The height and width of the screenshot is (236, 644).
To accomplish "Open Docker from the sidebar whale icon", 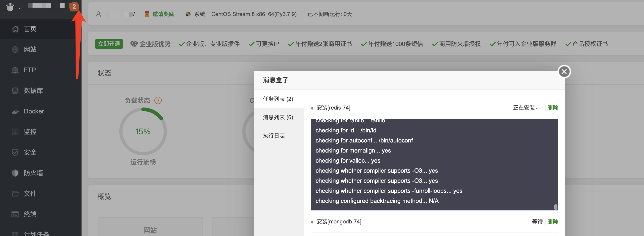I will (15, 111).
